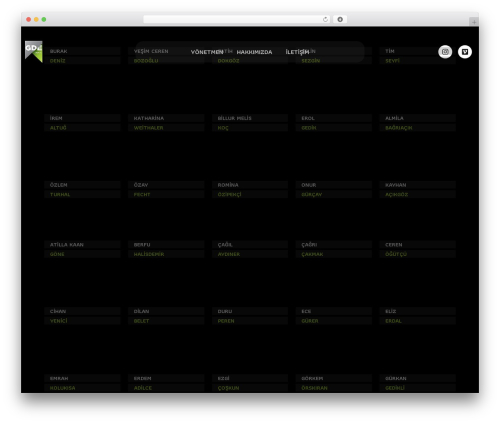Viewport: 500px width, 423px height.
Task: Click the GD logo in header
Action: click(34, 52)
